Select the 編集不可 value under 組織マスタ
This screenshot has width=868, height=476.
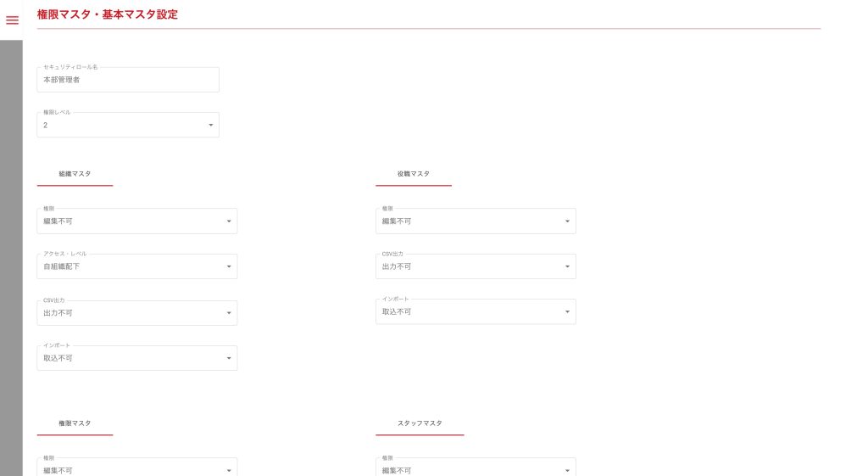pos(58,221)
